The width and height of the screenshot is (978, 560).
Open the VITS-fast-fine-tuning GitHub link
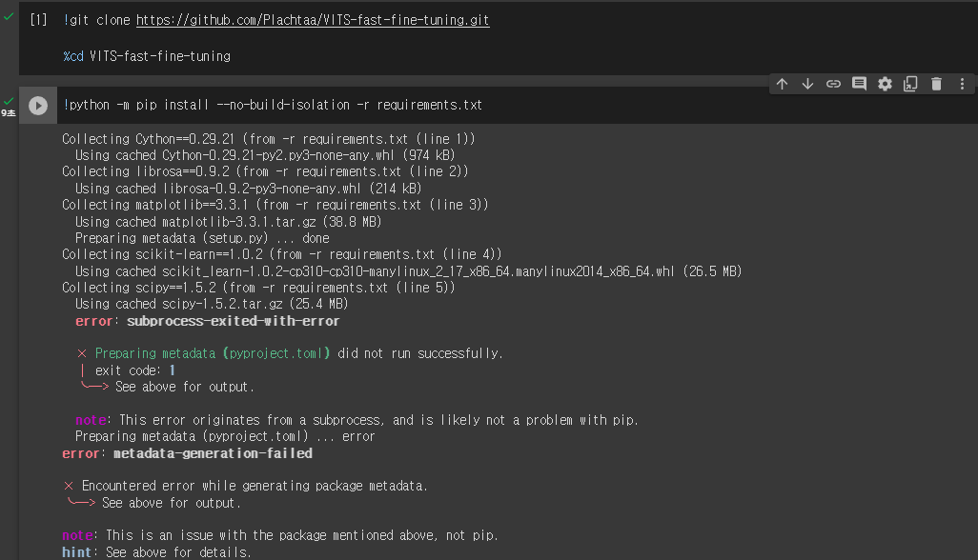click(x=313, y=19)
